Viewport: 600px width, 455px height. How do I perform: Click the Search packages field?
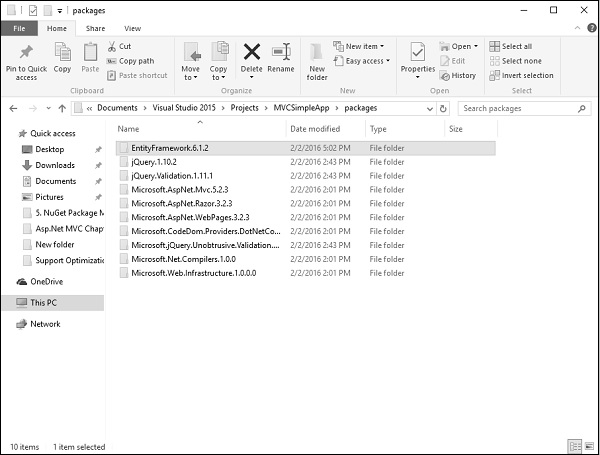coord(524,109)
